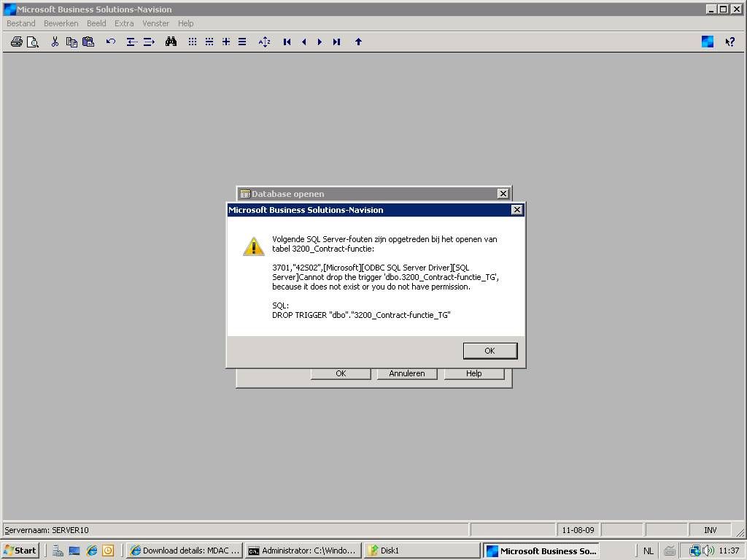Image resolution: width=747 pixels, height=560 pixels.
Task: Click the three horizontal lines icon
Action: [242, 42]
